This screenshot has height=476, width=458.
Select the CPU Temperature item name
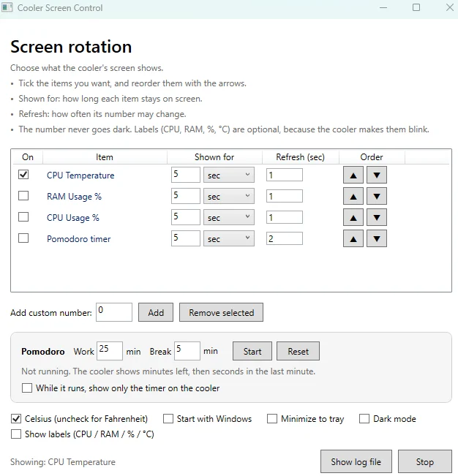[x=80, y=175]
